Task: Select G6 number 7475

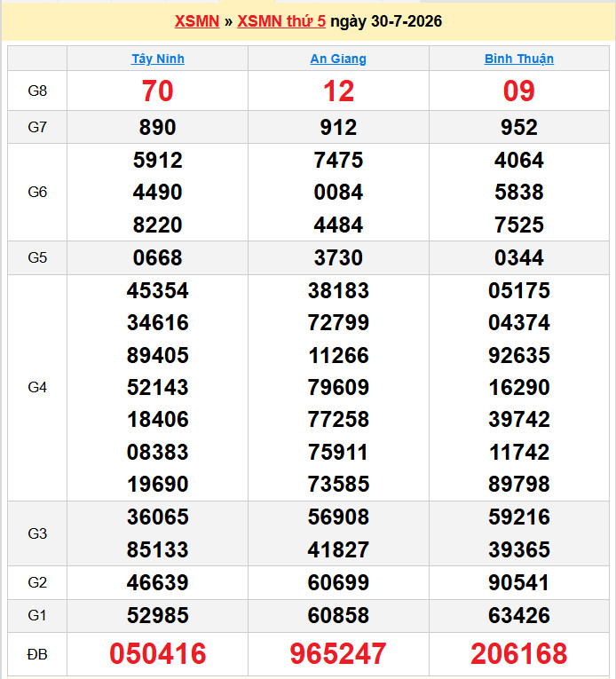Action: point(338,161)
